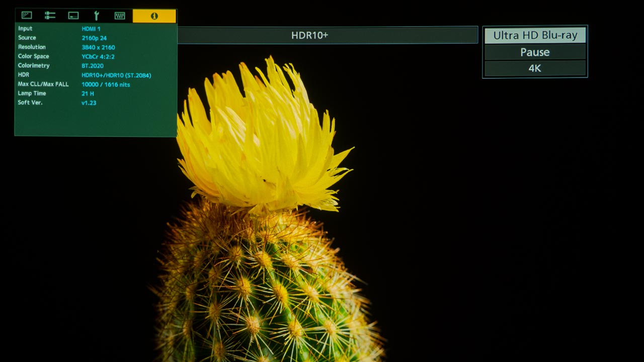The image size is (644, 362).
Task: Click the YCbCr 4:2:2 color space value
Action: (x=98, y=57)
